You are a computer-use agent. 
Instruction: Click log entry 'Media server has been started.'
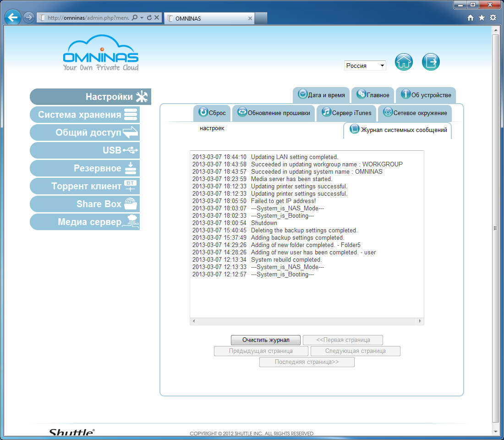click(x=291, y=179)
